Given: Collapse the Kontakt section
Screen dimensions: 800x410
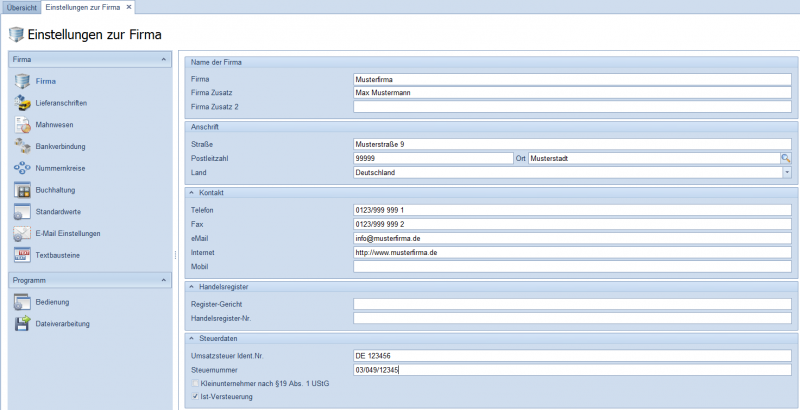Looking at the screenshot, I should (x=191, y=191).
